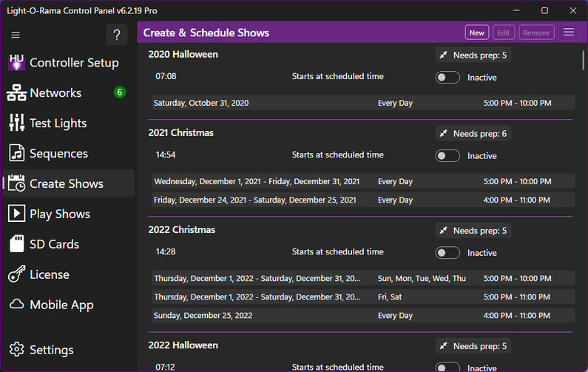Click the Edit show button
The width and height of the screenshot is (588, 372).
coord(503,33)
